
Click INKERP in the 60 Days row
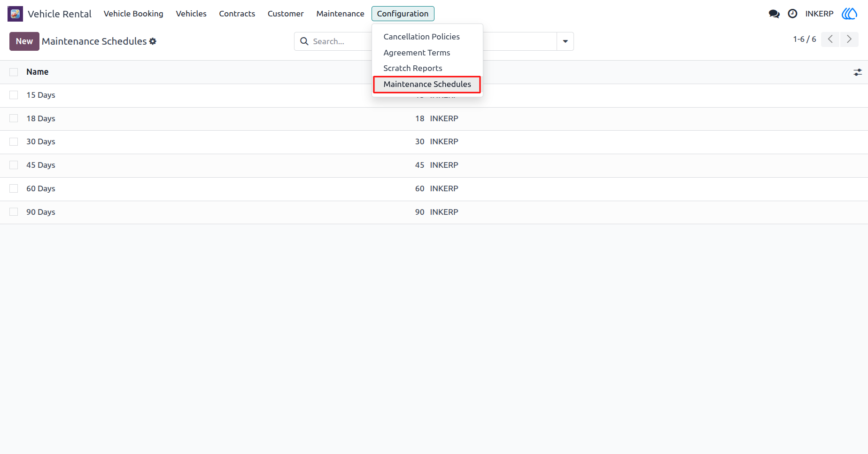coord(444,188)
